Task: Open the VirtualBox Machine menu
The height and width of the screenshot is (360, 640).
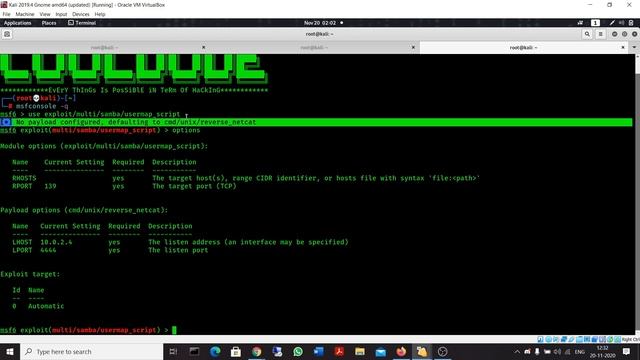Action: 25,14
